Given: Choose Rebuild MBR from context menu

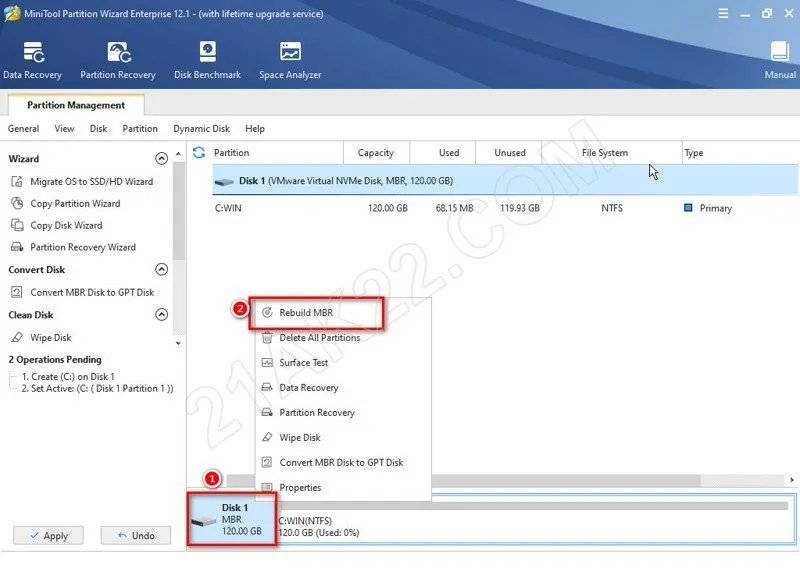Looking at the screenshot, I should click(306, 313).
